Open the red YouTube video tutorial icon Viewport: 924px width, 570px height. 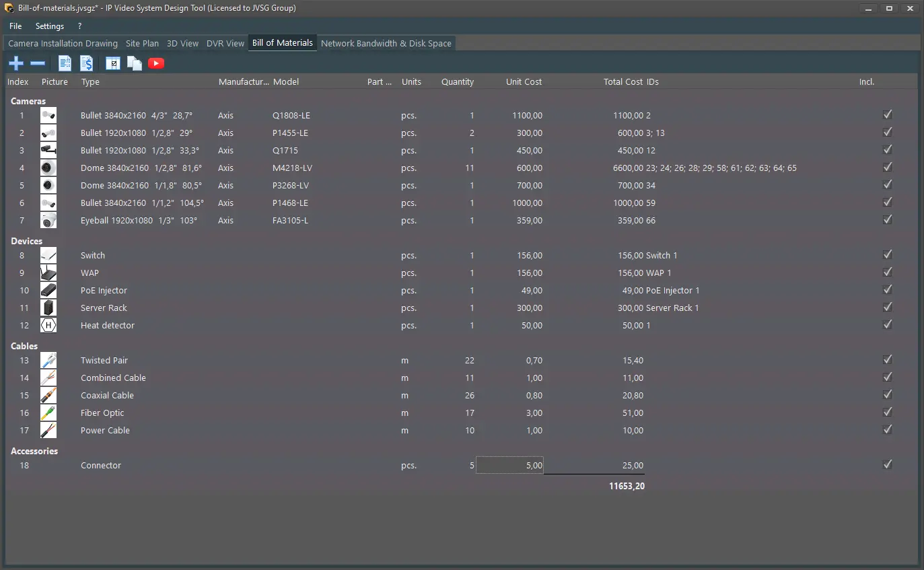tap(156, 63)
